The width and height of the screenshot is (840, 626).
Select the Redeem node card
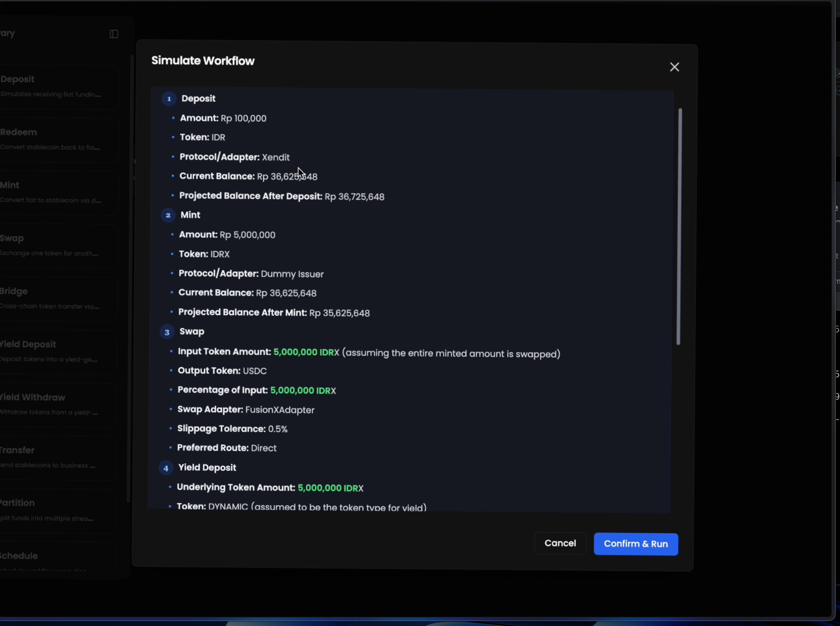tap(57, 139)
